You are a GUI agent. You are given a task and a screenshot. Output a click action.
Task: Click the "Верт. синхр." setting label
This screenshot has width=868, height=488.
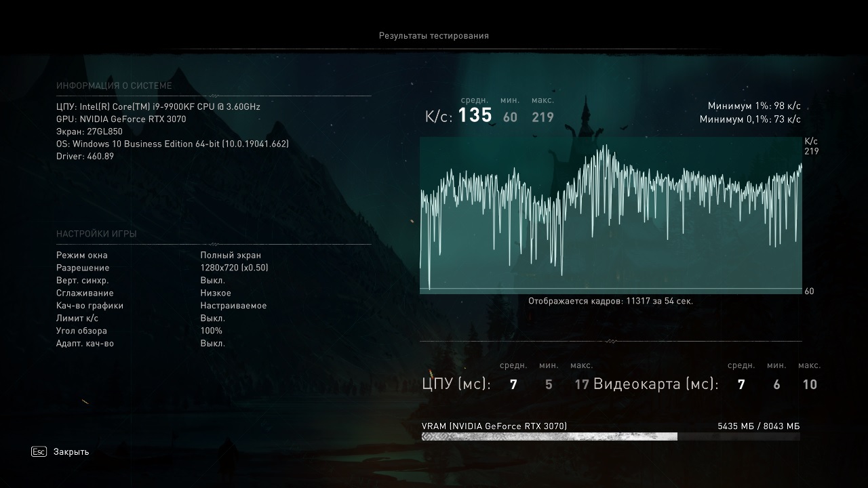83,281
